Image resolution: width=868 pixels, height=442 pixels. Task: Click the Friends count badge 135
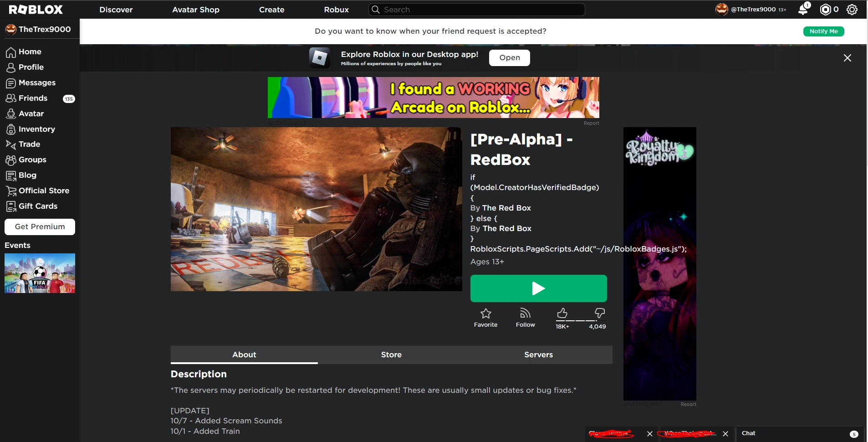(x=69, y=99)
